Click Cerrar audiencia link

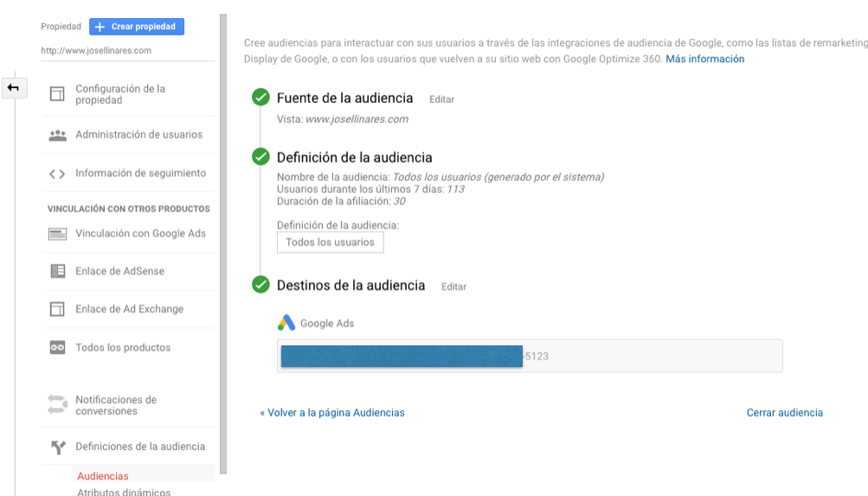tap(784, 413)
